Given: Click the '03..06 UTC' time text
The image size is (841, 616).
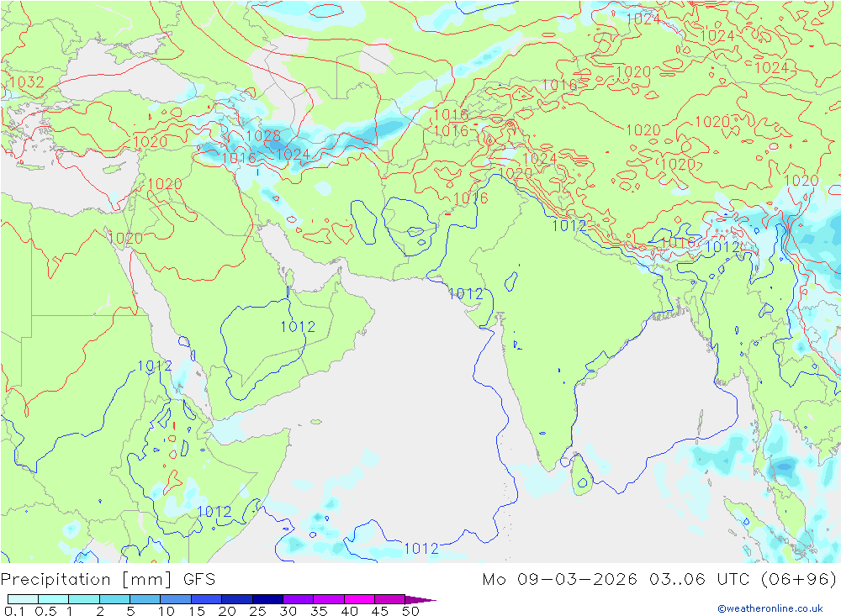Looking at the screenshot, I should (700, 580).
